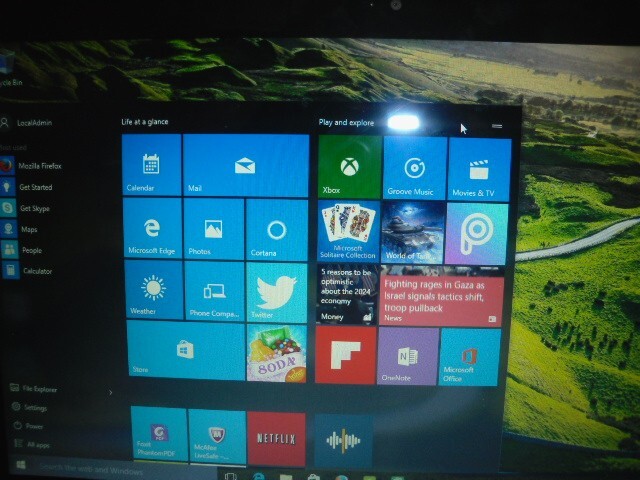Open Recycle Bin on desktop
This screenshot has width=640, height=480.
9,71
